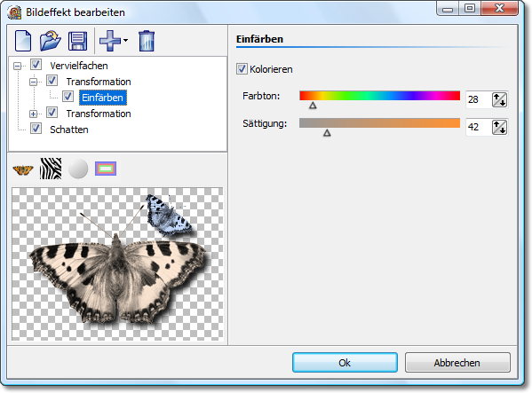Click the Farbton hue rainbow slider
Viewport: 532px width, 393px height.
pos(379,96)
